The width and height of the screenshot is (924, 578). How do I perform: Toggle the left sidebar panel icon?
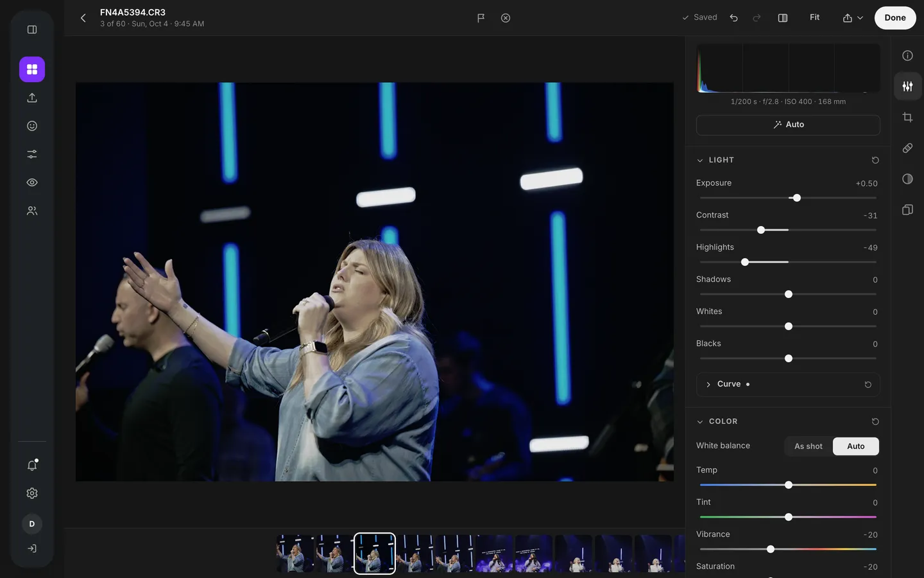click(32, 30)
